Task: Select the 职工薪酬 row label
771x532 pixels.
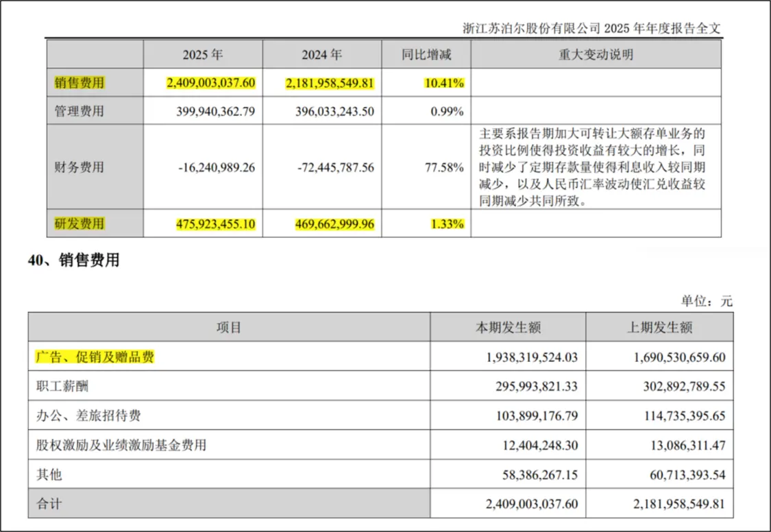Action: tap(62, 386)
